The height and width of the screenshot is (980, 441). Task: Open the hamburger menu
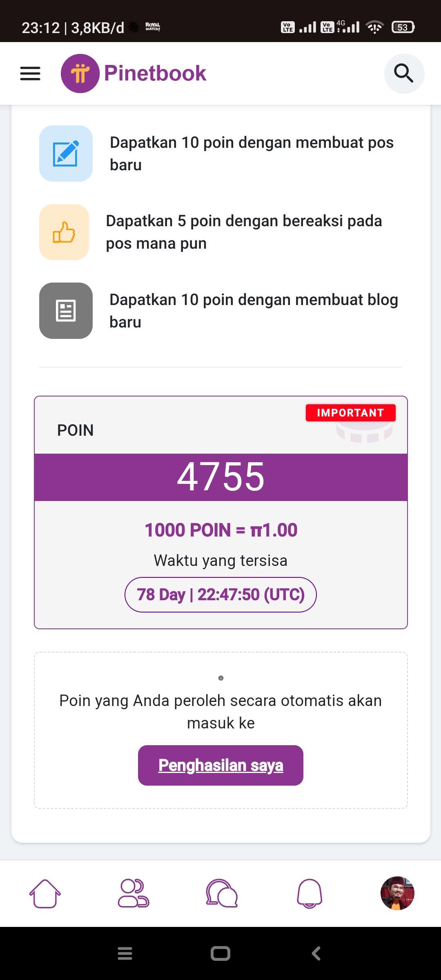(x=30, y=73)
